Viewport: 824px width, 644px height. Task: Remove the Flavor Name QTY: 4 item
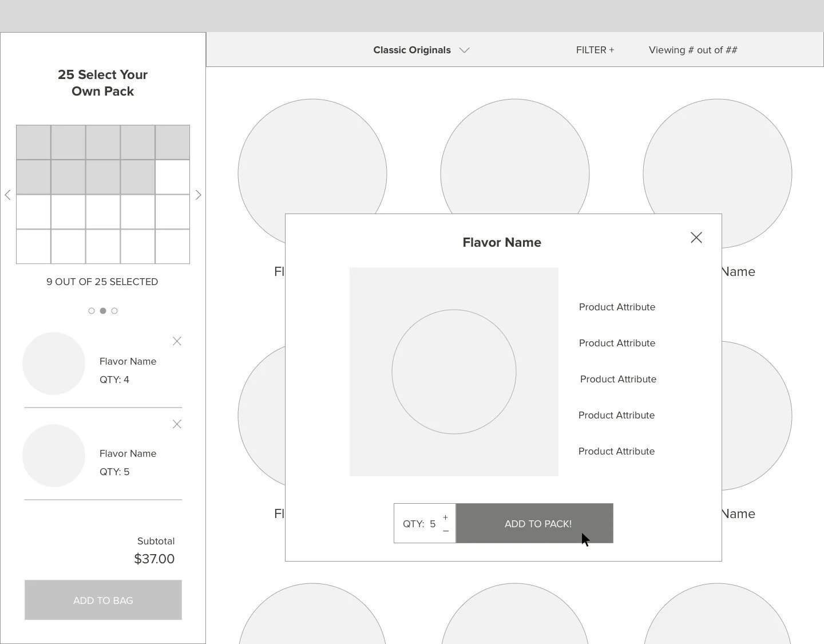click(177, 341)
